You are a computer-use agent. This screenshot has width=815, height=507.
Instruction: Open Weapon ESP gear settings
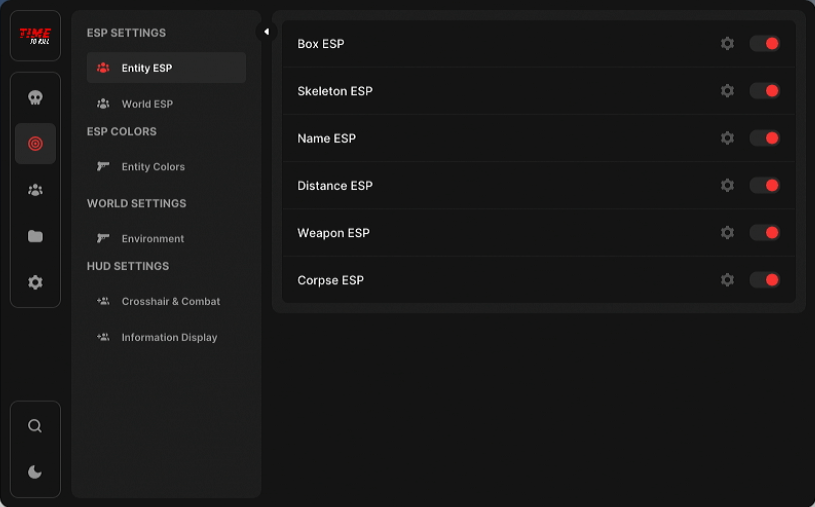(x=727, y=233)
